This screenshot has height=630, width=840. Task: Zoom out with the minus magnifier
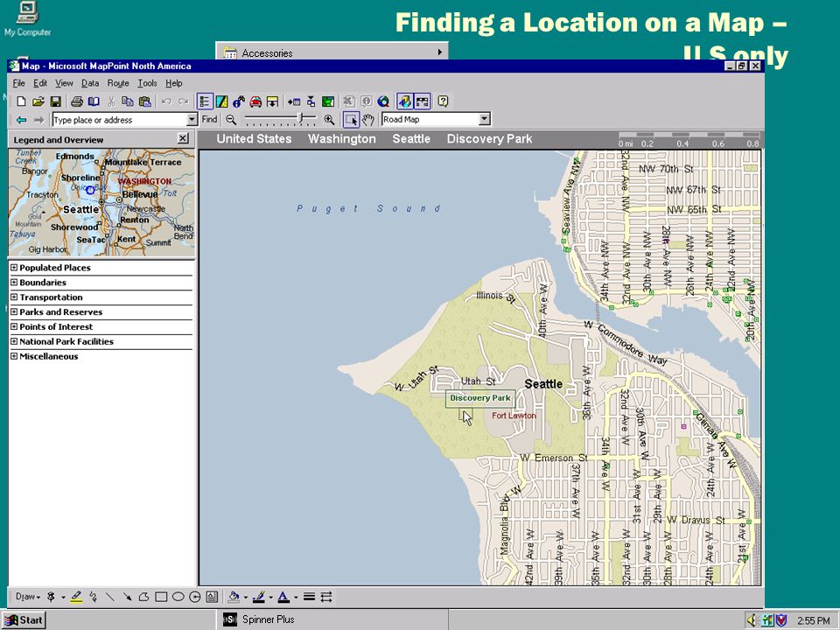(231, 120)
